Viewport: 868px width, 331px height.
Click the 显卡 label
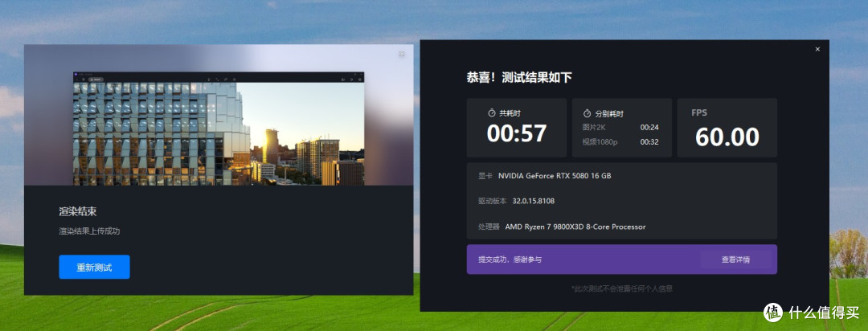[485, 176]
